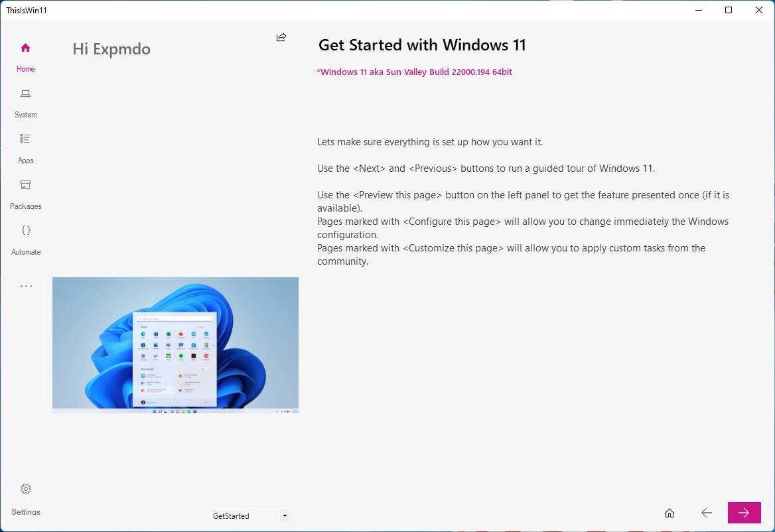Minimize the ThisIsWin11 window
The width and height of the screenshot is (775, 532).
point(699,10)
